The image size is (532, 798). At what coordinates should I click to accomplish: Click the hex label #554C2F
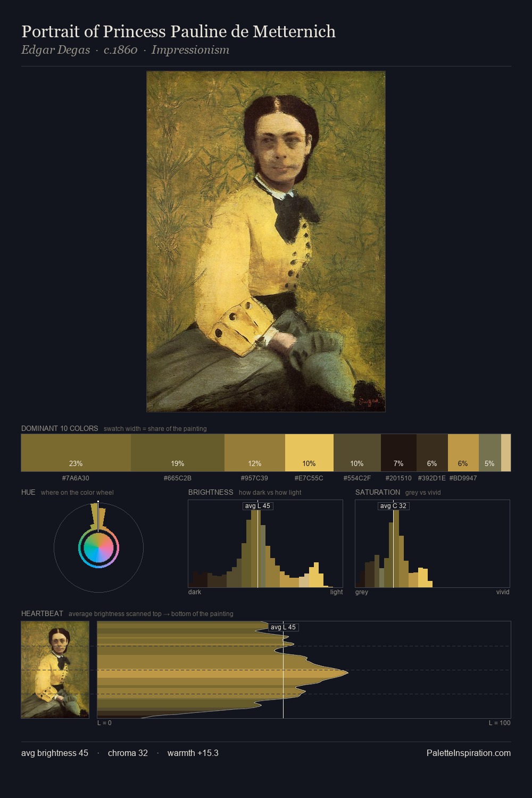[x=357, y=478]
